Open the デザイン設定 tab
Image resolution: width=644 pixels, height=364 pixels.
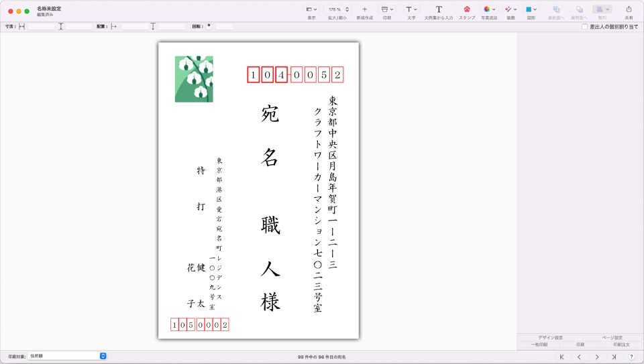pos(550,338)
